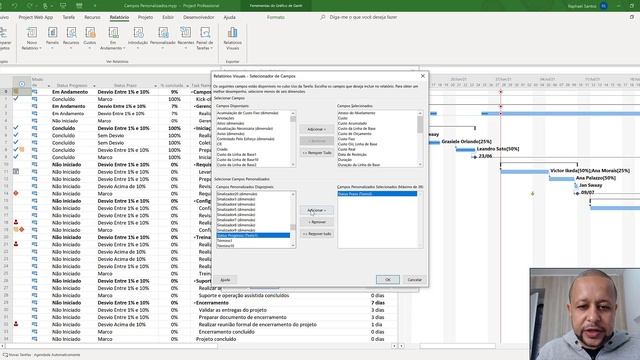The width and height of the screenshot is (640, 360).
Task: Select Custo Real in Campos Selecionados list
Action: (347, 149)
